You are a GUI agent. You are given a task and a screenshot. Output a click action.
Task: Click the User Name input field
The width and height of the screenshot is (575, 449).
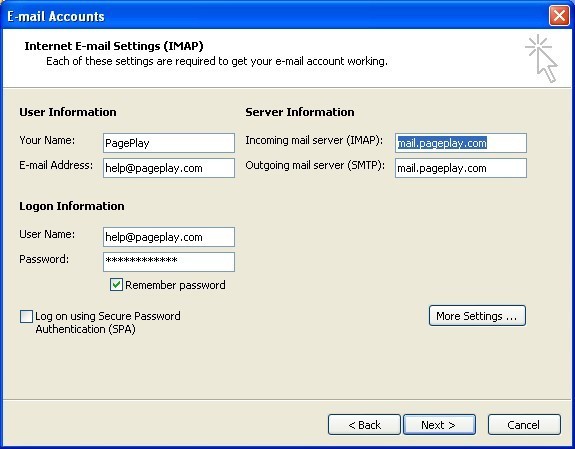click(169, 237)
